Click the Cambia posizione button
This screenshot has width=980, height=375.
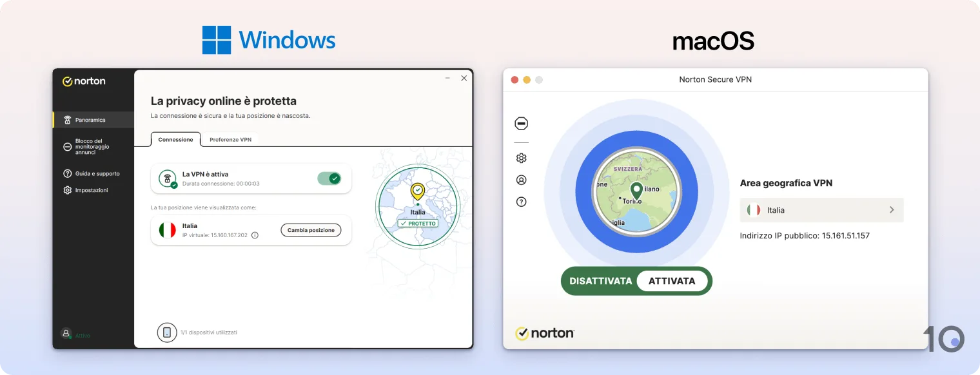311,230
